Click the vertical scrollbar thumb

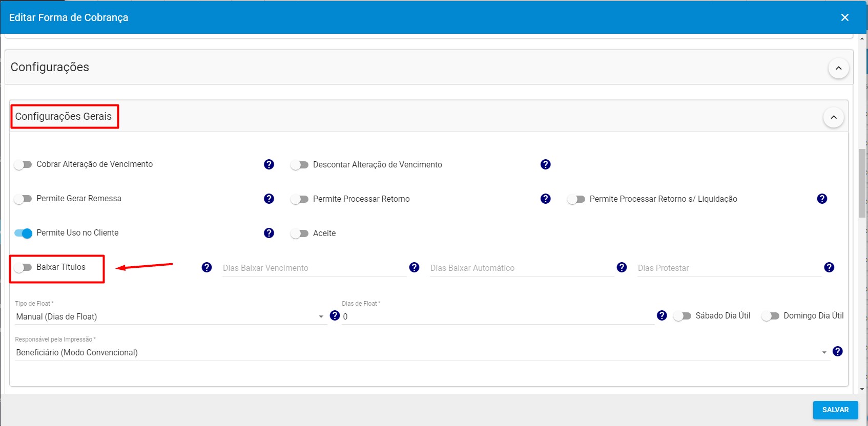pyautogui.click(x=863, y=183)
